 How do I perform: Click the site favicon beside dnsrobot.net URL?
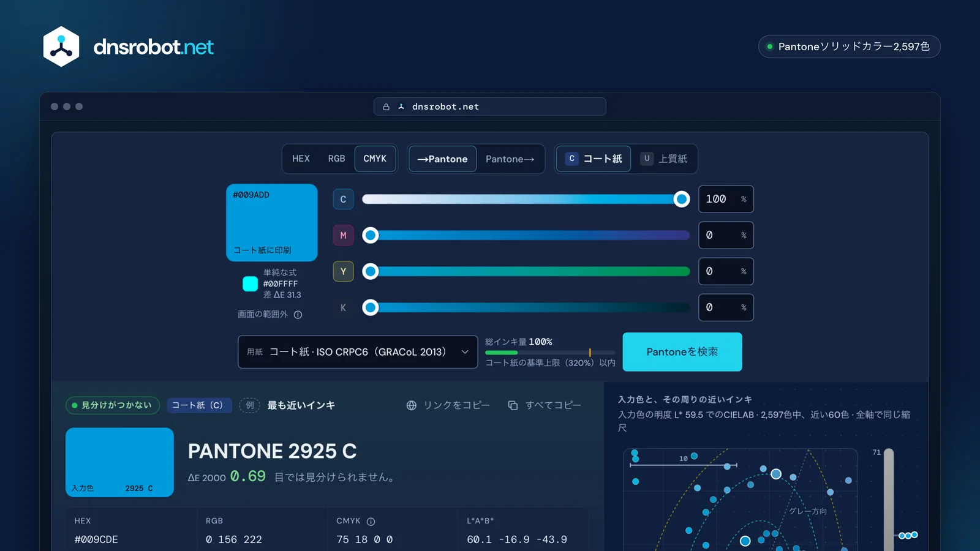click(x=401, y=107)
